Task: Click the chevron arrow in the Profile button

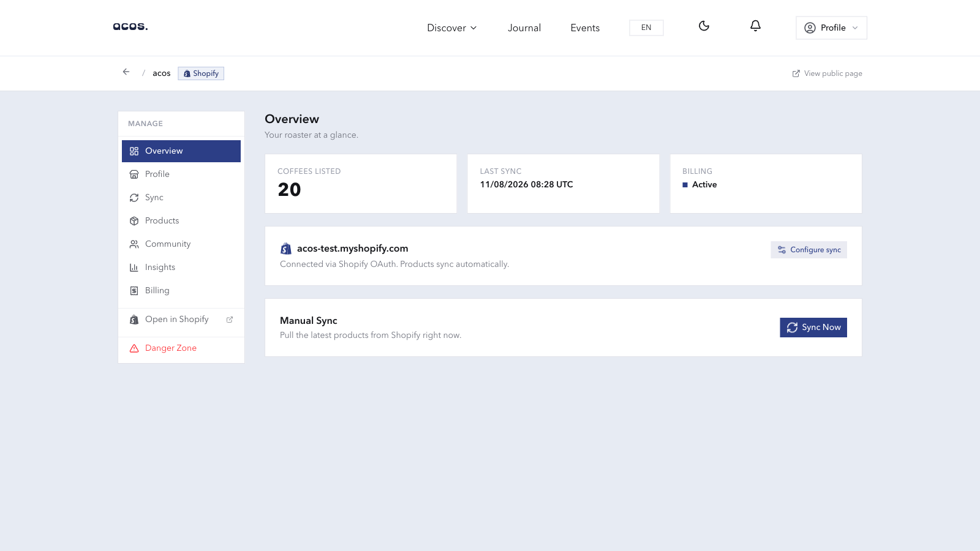Action: click(x=855, y=28)
